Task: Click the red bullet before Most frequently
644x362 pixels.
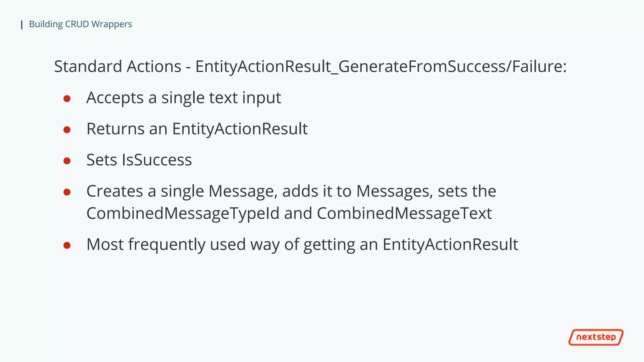Action: pyautogui.click(x=67, y=245)
